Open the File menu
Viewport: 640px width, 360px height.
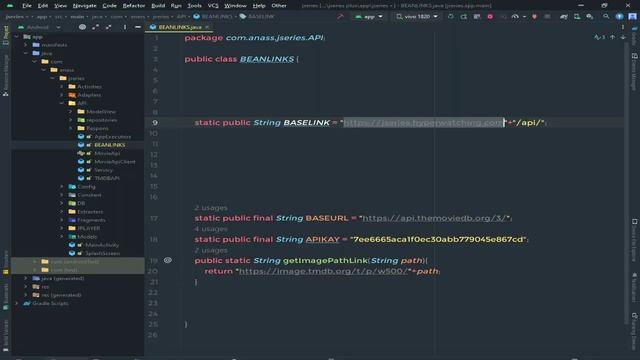tap(27, 6)
